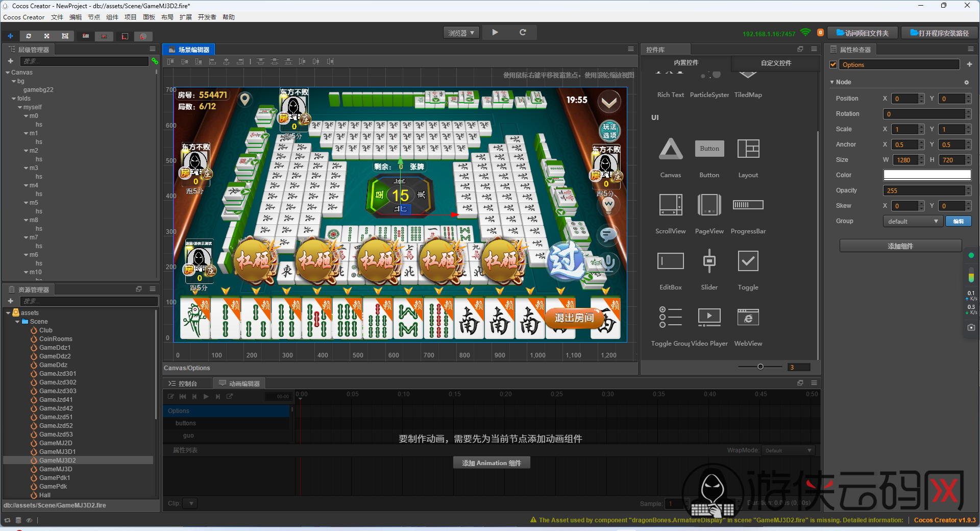The image size is (980, 531).
Task: Click the EditBox control icon
Action: coord(671,261)
